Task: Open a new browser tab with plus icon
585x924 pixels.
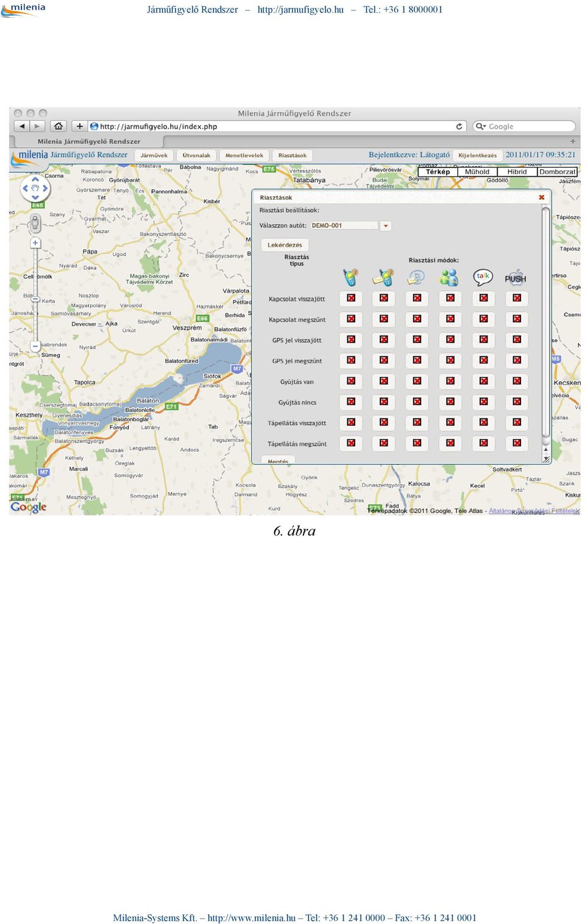Action: click(x=572, y=141)
